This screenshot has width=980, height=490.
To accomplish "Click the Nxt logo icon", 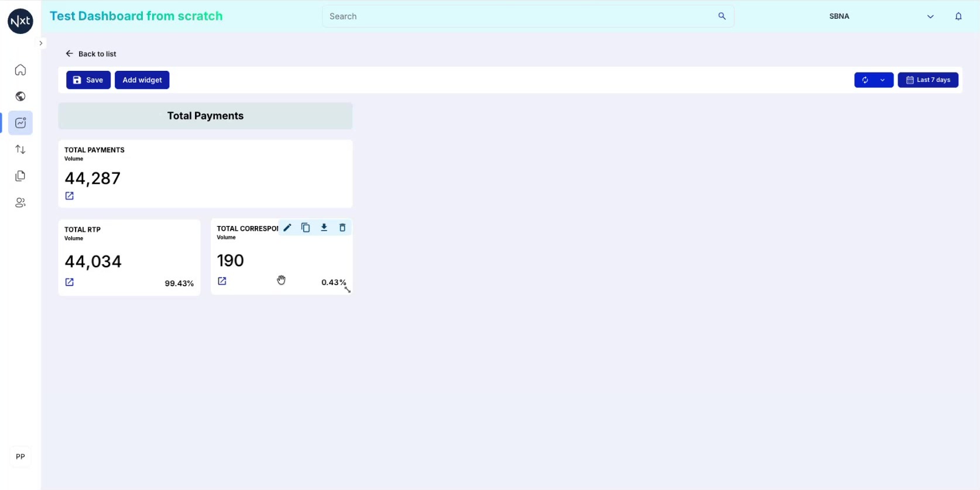I will (20, 21).
